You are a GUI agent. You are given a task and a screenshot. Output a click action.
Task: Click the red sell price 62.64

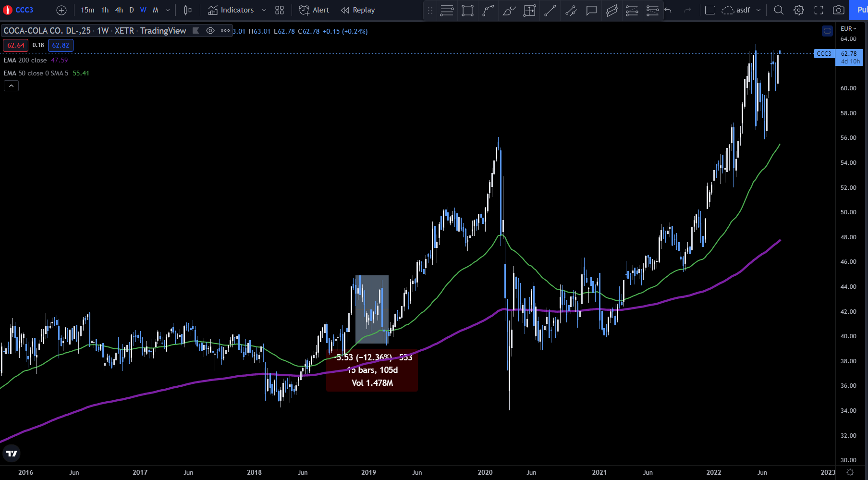16,45
